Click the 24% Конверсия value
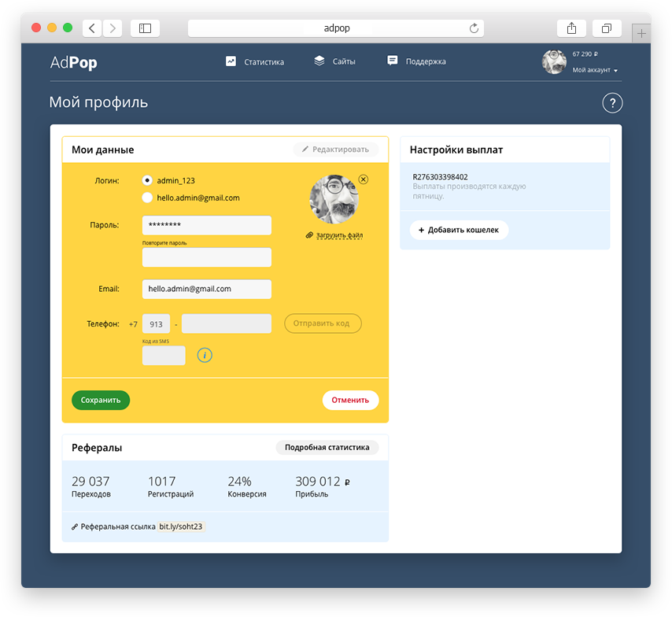 (239, 481)
